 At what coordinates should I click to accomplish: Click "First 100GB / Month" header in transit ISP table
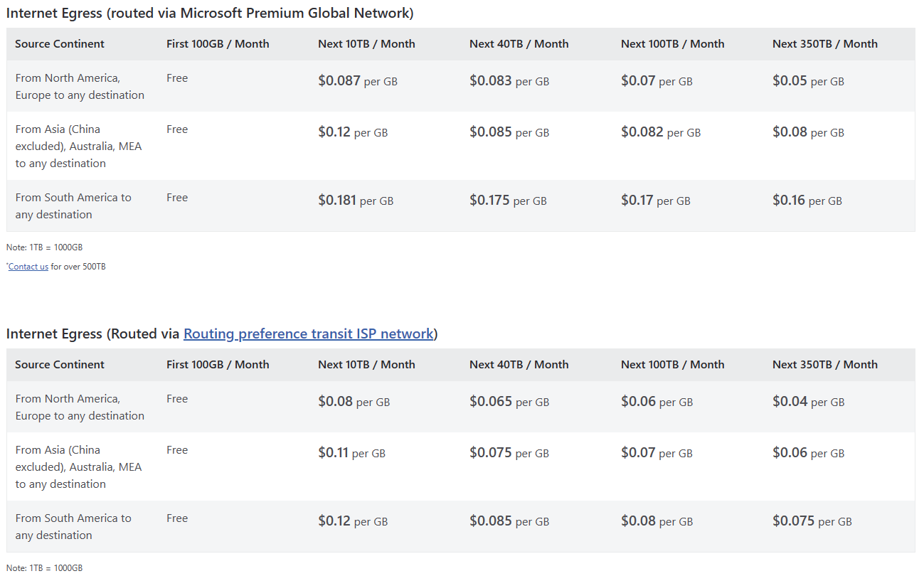[218, 365]
